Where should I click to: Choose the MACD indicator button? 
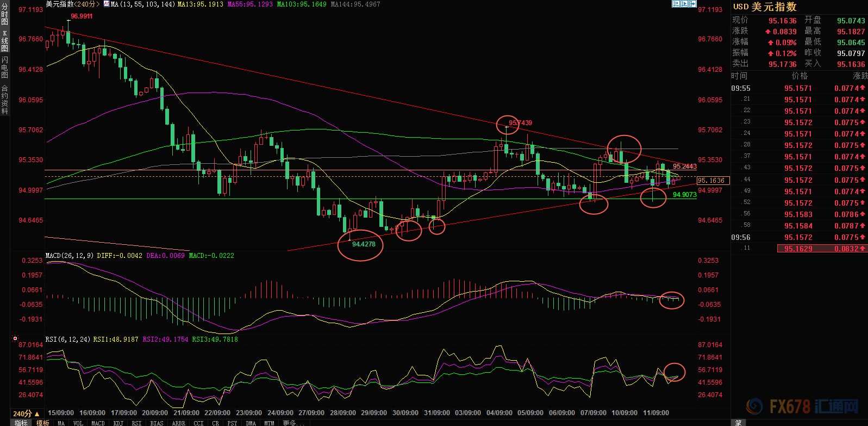pos(98,423)
